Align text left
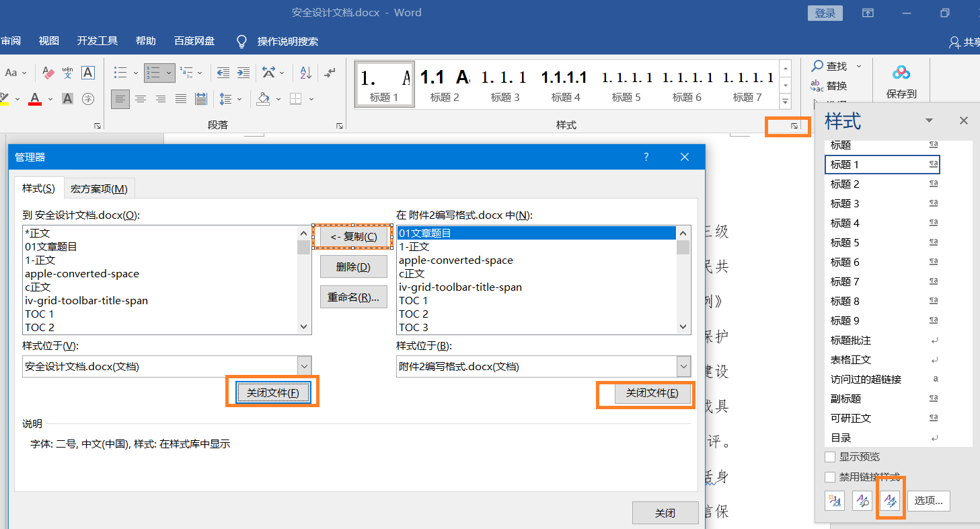Viewport: 980px width, 529px height. click(120, 99)
